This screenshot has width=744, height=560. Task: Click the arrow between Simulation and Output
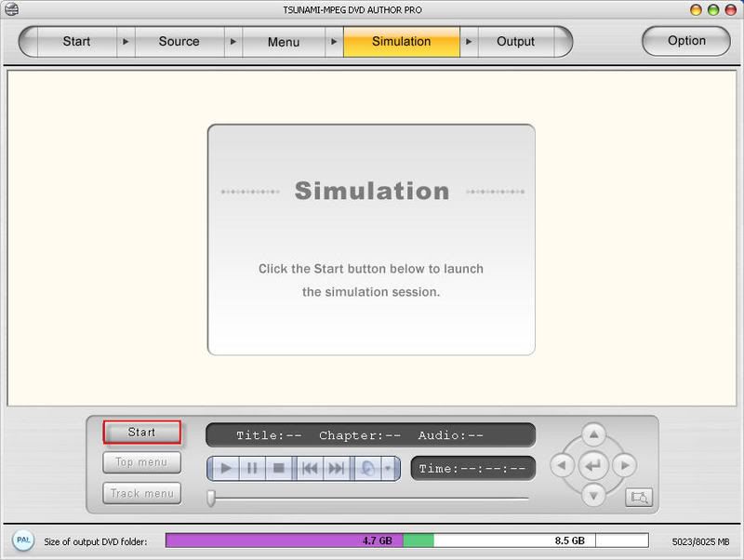coord(469,42)
